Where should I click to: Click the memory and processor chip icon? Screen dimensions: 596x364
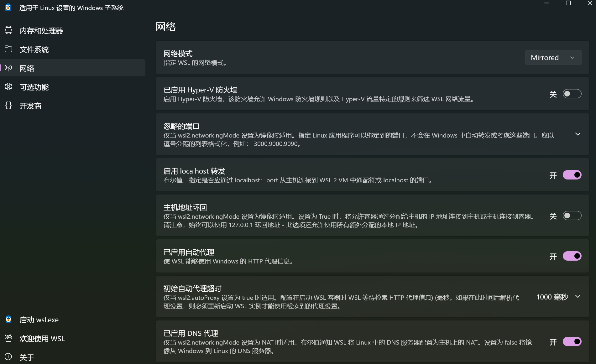click(8, 30)
